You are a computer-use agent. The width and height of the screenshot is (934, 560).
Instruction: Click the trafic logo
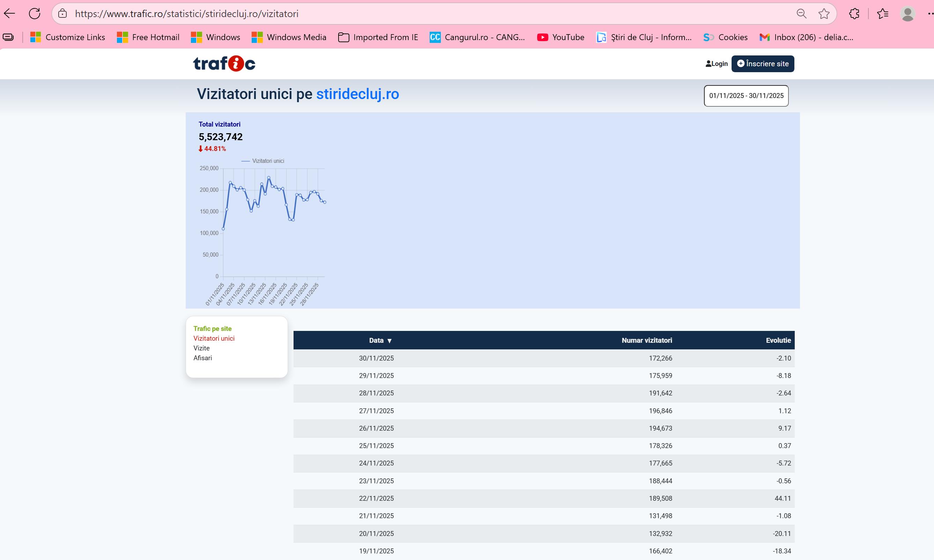point(224,63)
